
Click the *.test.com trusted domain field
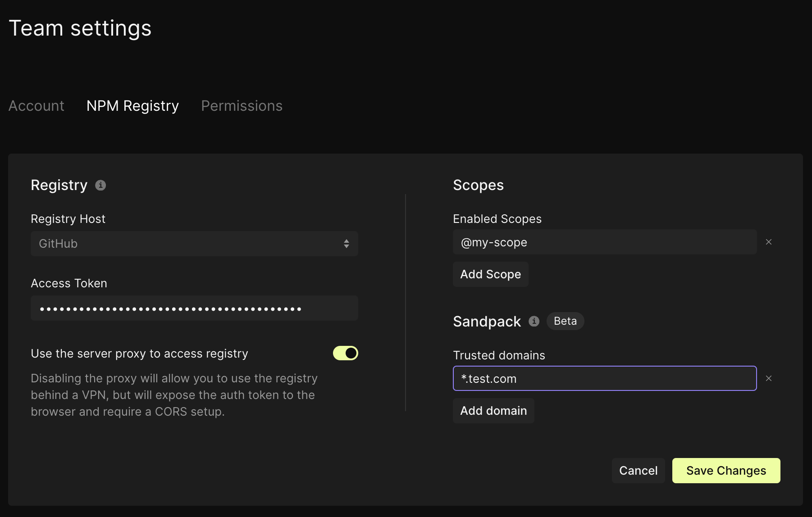tap(604, 378)
